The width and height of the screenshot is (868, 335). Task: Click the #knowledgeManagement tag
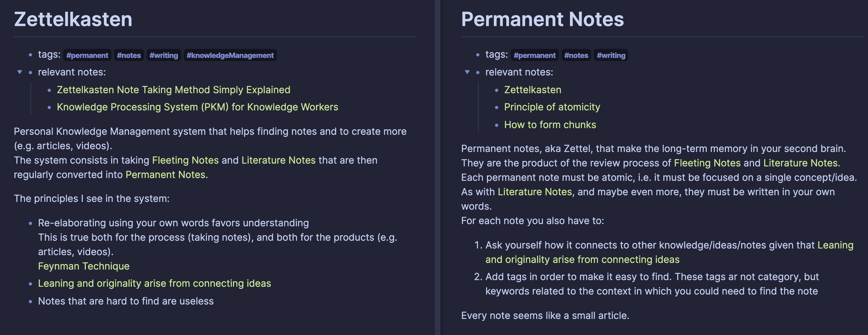pos(230,55)
